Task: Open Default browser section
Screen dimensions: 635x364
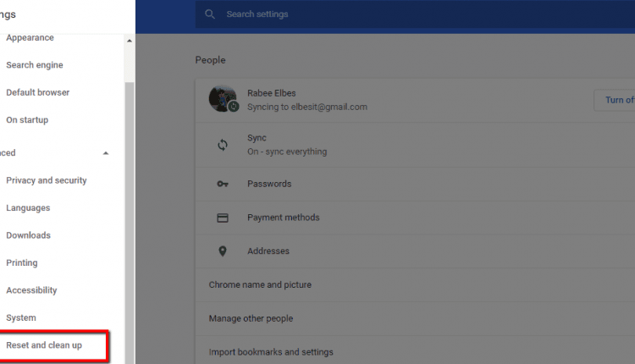Action: coord(38,92)
